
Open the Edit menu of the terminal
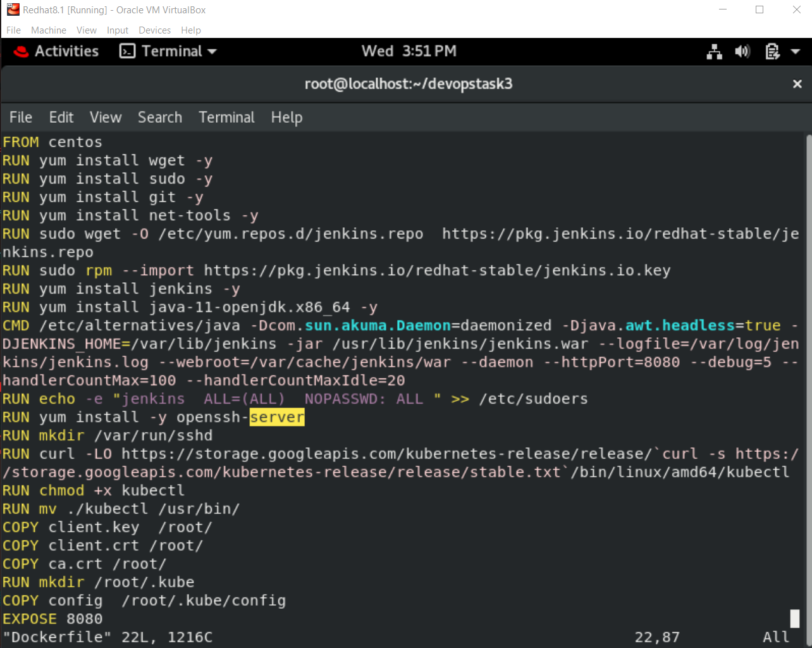pos(61,117)
